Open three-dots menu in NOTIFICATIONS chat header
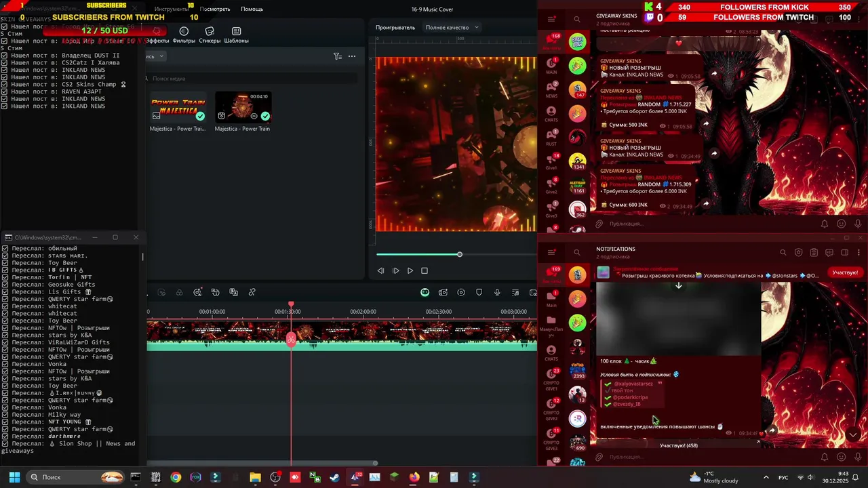 tap(859, 253)
